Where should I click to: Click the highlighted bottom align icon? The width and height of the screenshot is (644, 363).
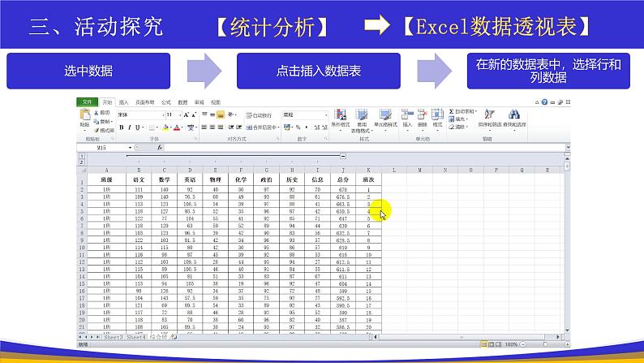[x=221, y=115]
